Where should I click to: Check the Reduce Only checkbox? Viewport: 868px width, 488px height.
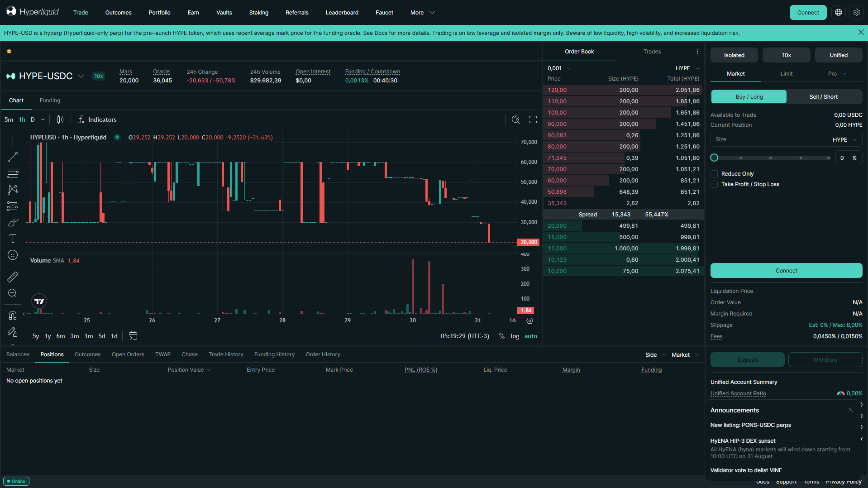click(x=714, y=174)
